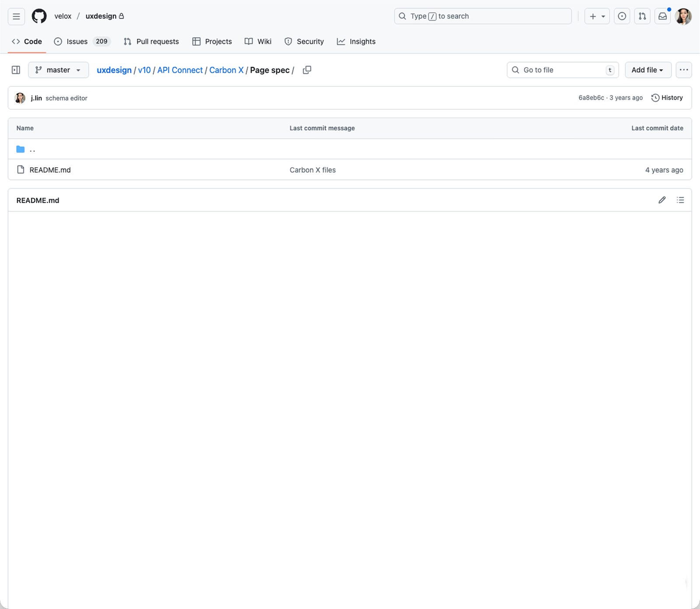Go to uxdesign in the breadcrumb path
700x609 pixels.
[114, 70]
